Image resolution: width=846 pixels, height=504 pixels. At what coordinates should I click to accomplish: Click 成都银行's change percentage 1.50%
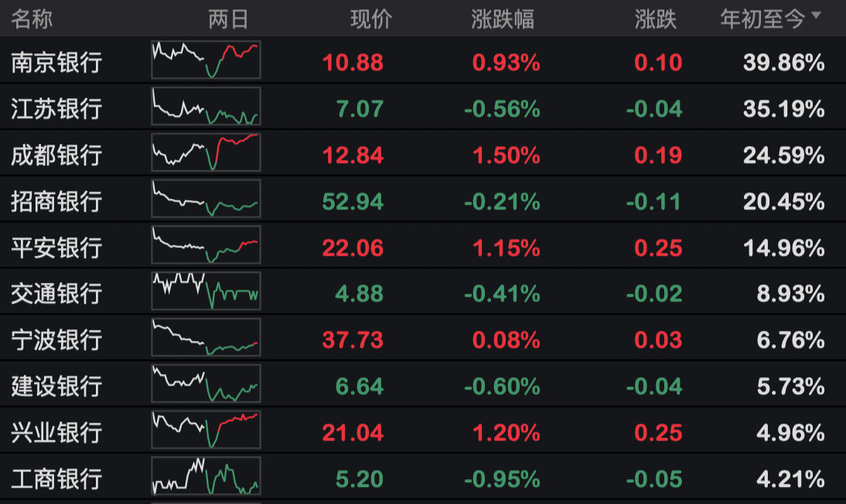pos(506,155)
